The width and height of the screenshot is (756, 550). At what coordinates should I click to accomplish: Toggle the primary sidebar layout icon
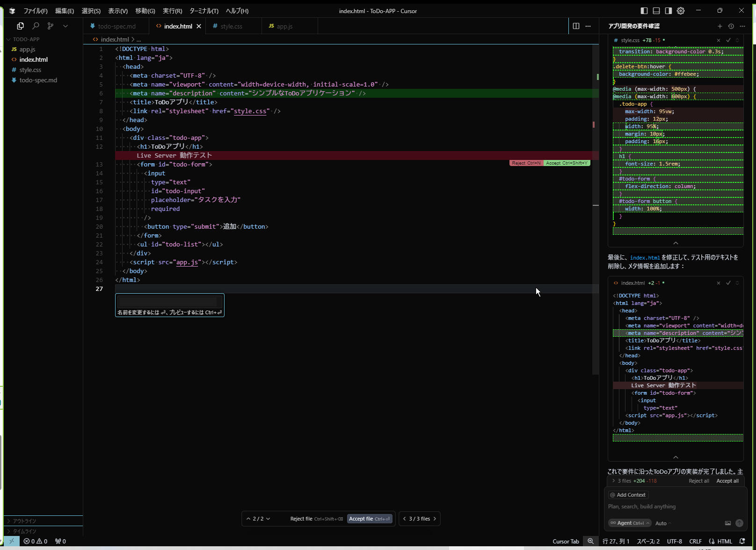(x=644, y=11)
